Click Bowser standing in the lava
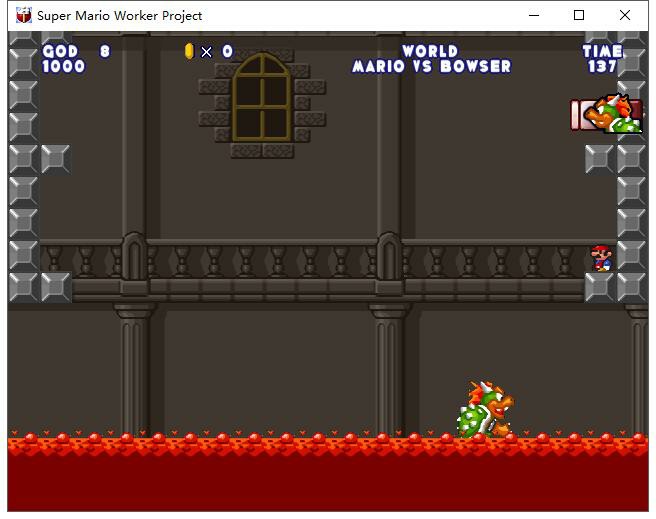This screenshot has height=519, width=656. point(486,409)
